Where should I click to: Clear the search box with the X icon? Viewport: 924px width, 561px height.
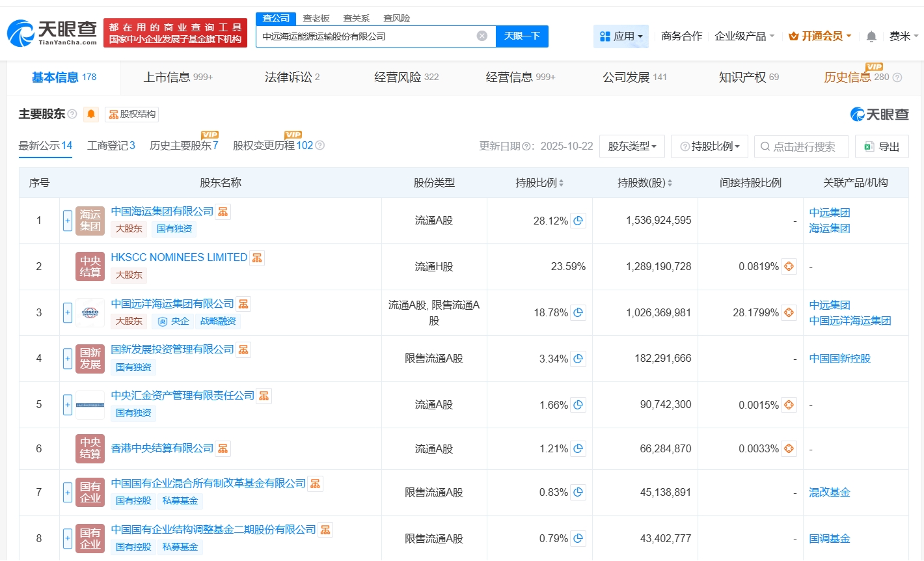point(482,36)
